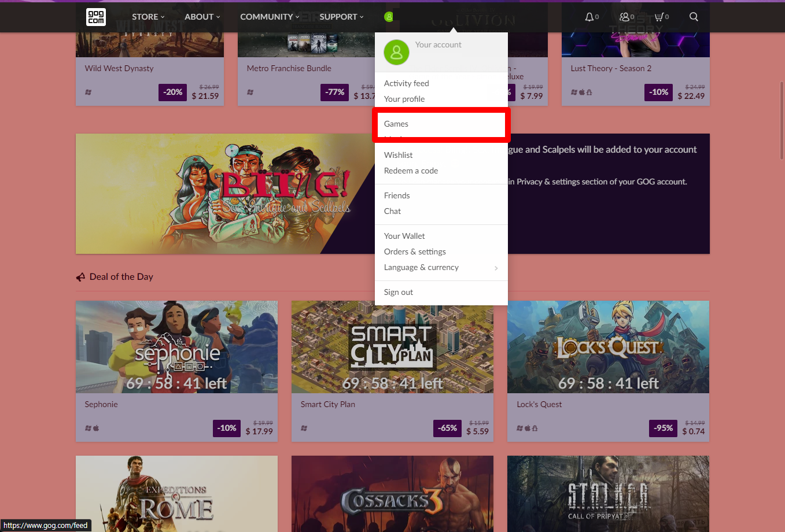Expand Language & currency submenu
The width and height of the screenshot is (785, 532).
click(x=441, y=267)
